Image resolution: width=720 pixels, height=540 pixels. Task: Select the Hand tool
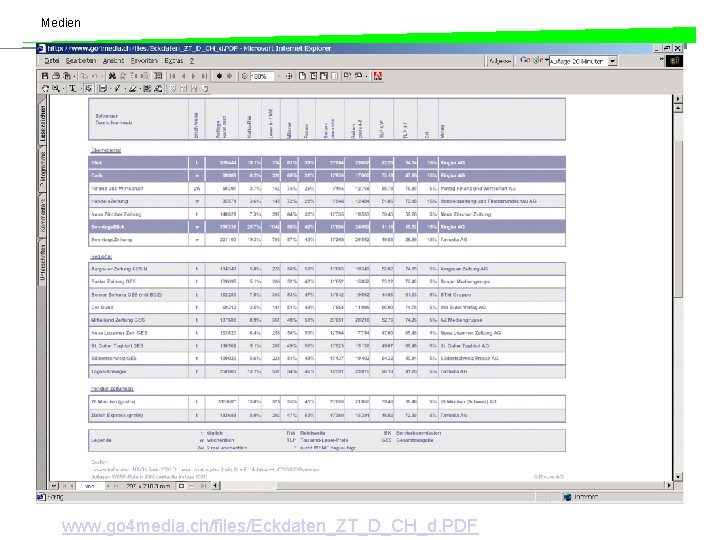45,89
